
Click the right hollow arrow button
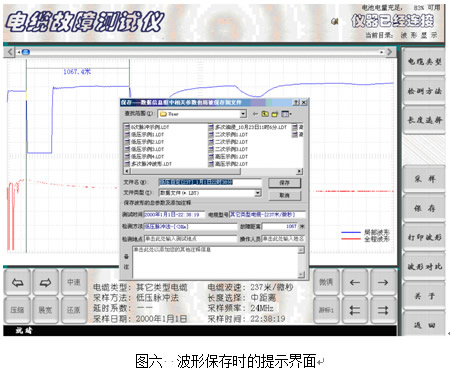click(x=45, y=283)
